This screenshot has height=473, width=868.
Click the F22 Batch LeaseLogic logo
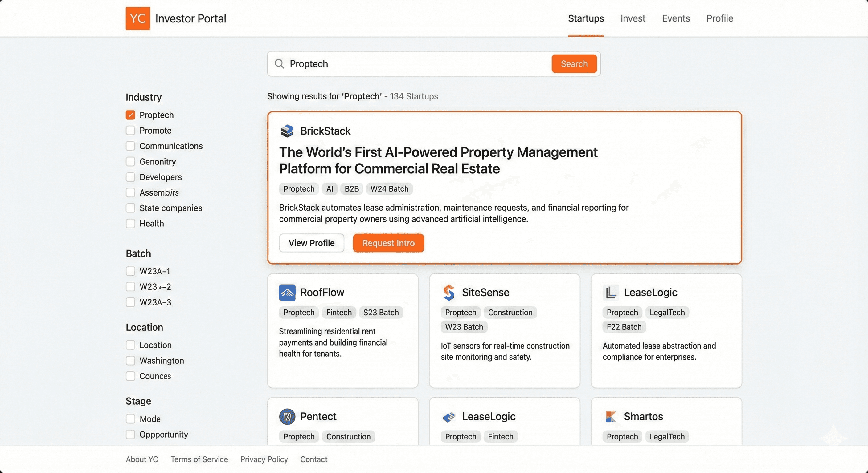tap(611, 293)
